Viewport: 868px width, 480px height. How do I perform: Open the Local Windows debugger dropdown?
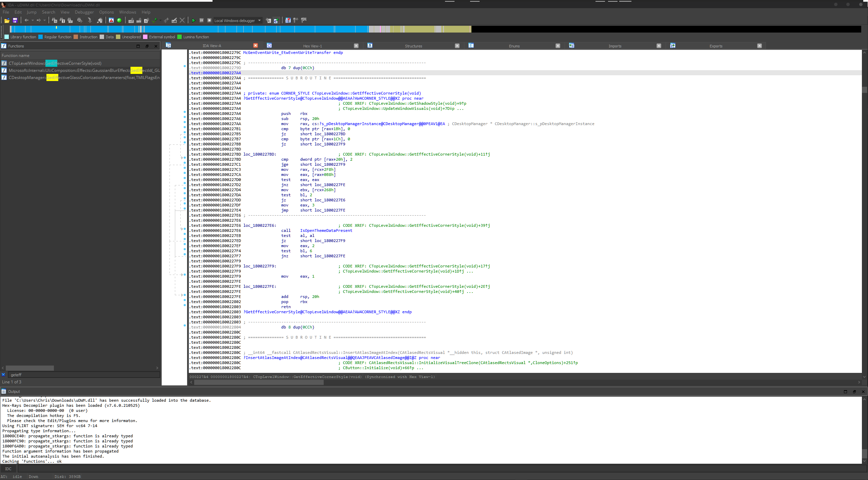[x=260, y=21]
